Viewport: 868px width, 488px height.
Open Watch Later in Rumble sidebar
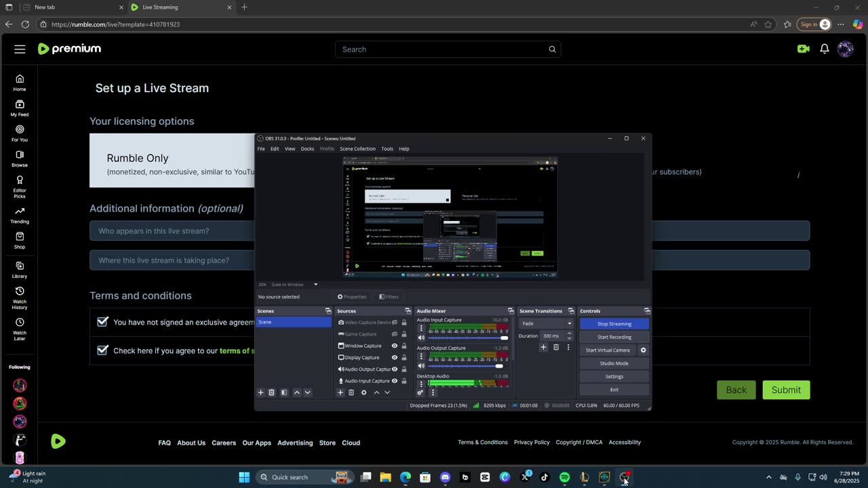(x=20, y=329)
